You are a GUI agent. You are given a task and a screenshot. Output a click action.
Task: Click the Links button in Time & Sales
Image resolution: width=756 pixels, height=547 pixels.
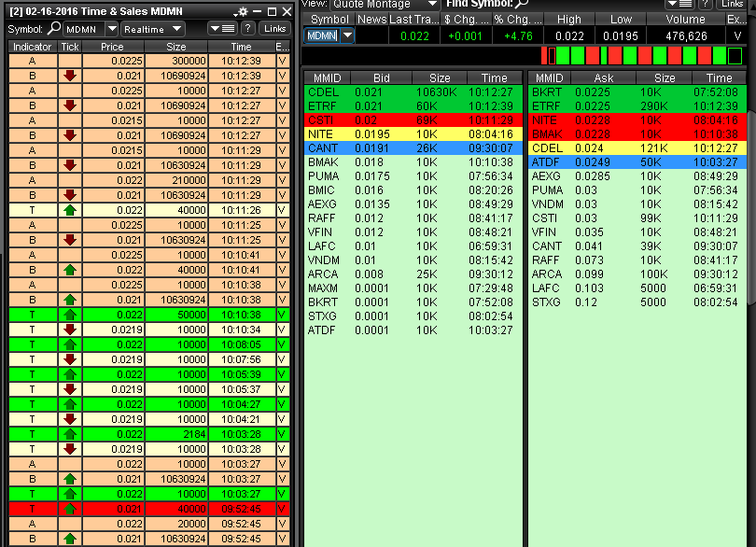tap(274, 29)
